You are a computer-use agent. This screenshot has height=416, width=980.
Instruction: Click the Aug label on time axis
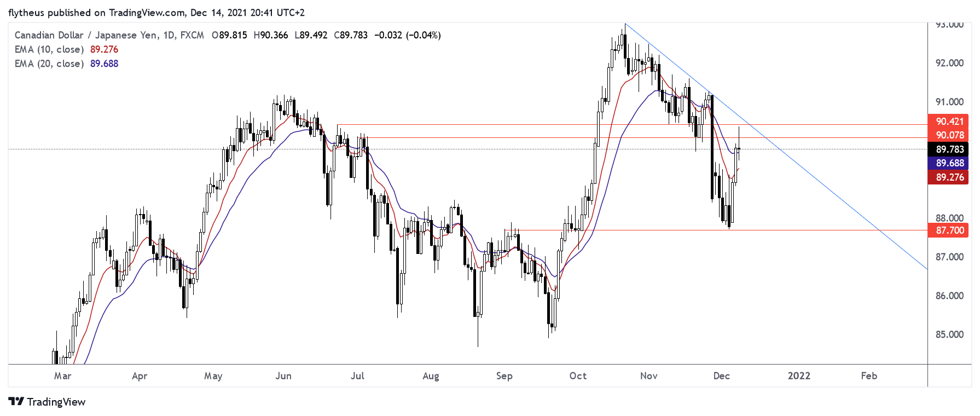pyautogui.click(x=431, y=376)
